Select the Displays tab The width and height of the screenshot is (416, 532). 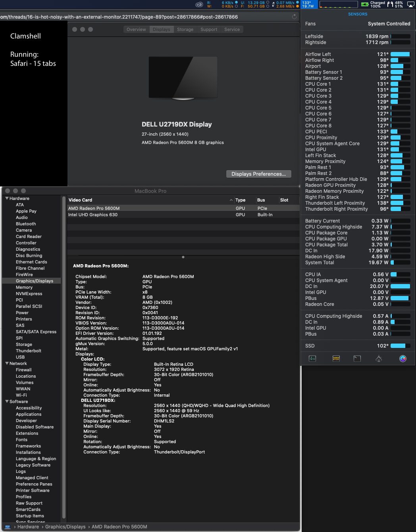pos(161,29)
